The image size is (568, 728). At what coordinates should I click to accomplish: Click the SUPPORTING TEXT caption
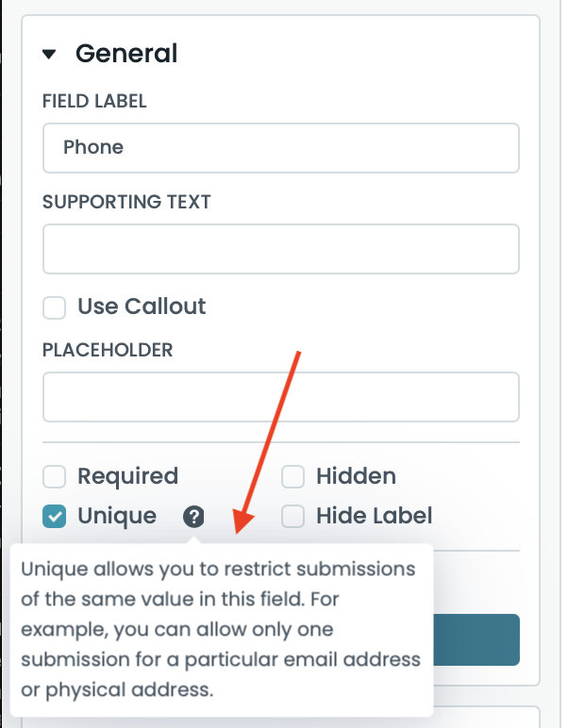126,202
